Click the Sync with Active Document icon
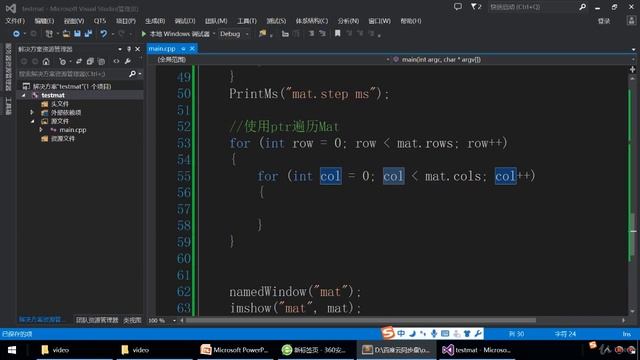Screen dimensions: 640x360 pyautogui.click(x=79, y=61)
